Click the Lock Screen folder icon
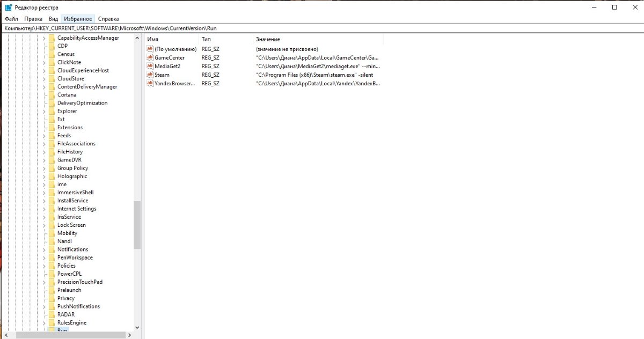 52,225
